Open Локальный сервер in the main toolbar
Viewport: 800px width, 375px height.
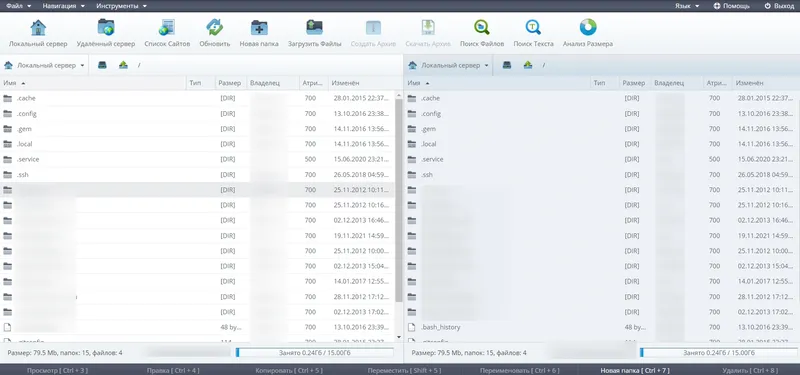click(38, 34)
